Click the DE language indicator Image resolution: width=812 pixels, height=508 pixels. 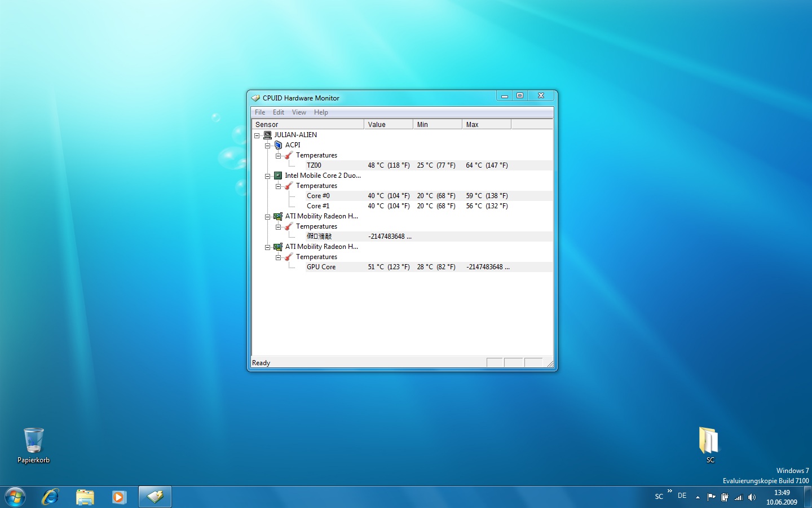point(682,496)
